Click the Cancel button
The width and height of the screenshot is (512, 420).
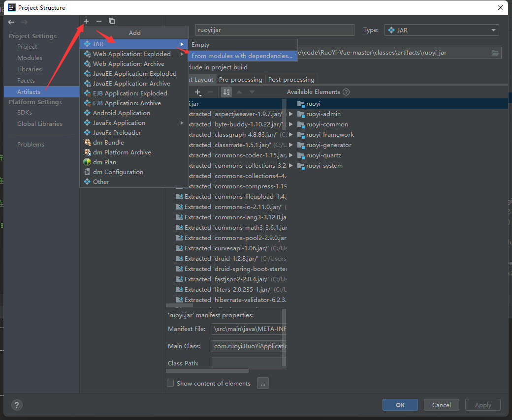pos(442,405)
